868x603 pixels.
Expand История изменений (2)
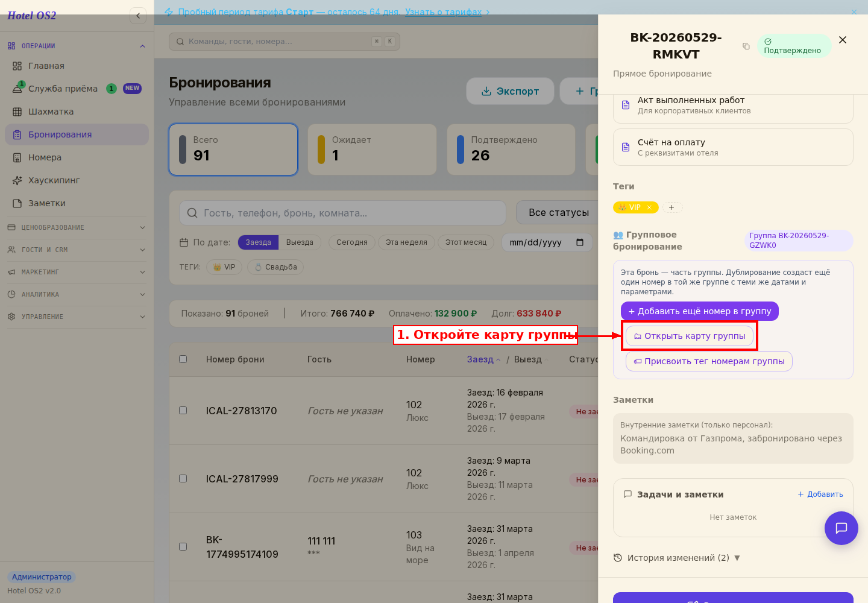pos(676,558)
